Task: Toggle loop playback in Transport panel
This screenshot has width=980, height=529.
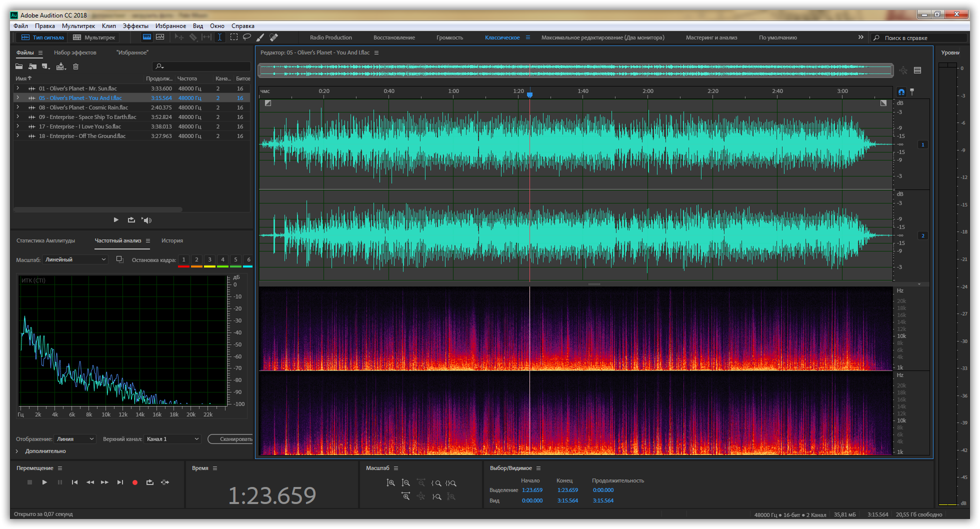Action: tap(150, 482)
